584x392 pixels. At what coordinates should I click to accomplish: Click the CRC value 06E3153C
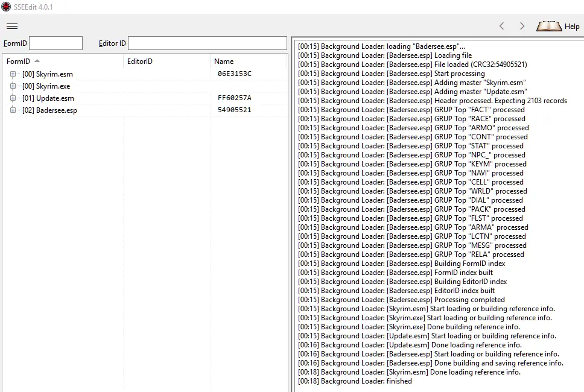pyautogui.click(x=235, y=74)
